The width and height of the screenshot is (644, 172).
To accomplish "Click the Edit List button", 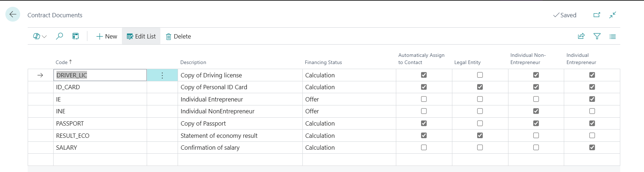I will [x=141, y=36].
